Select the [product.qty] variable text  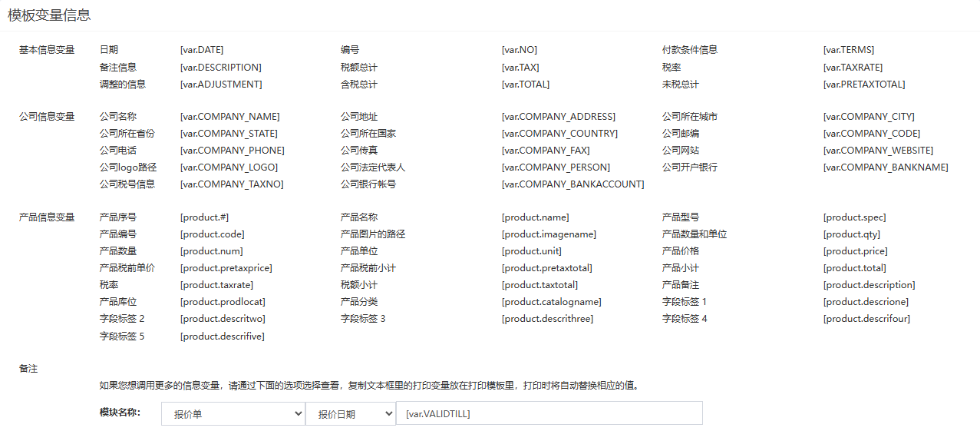(852, 234)
